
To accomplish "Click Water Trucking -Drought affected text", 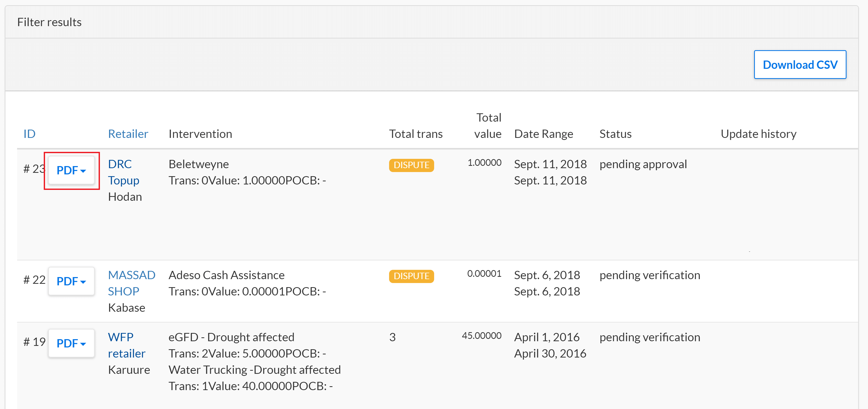I will (254, 370).
